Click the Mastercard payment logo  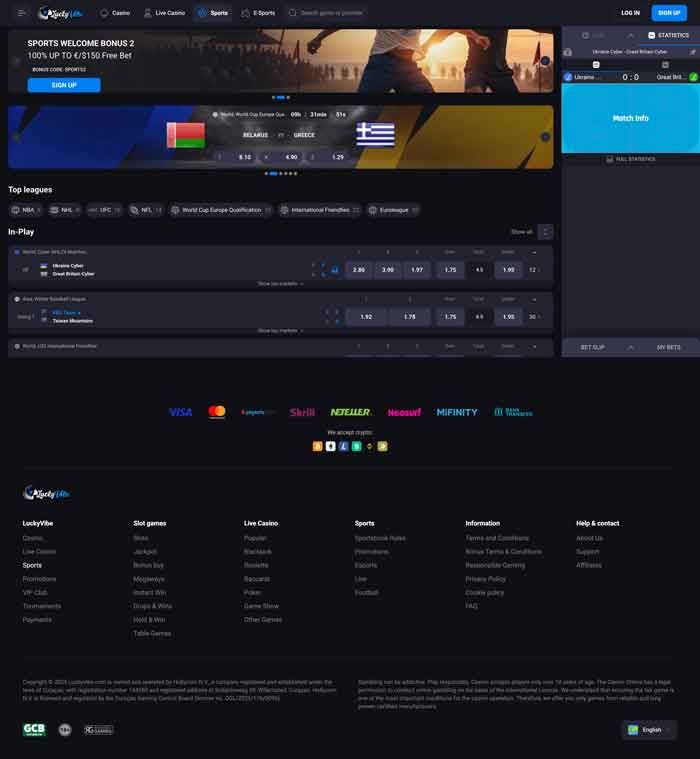coord(217,412)
